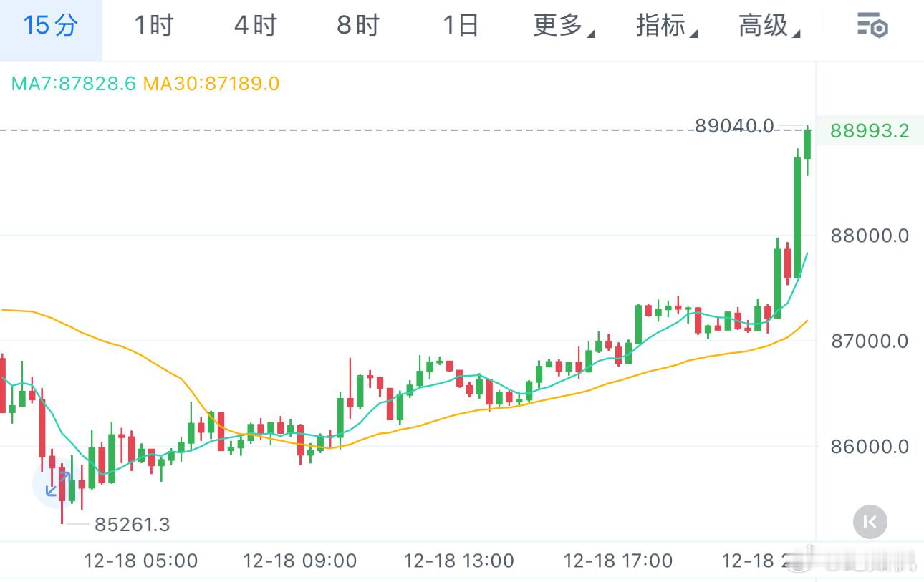Open the chart settings icon

pyautogui.click(x=872, y=26)
